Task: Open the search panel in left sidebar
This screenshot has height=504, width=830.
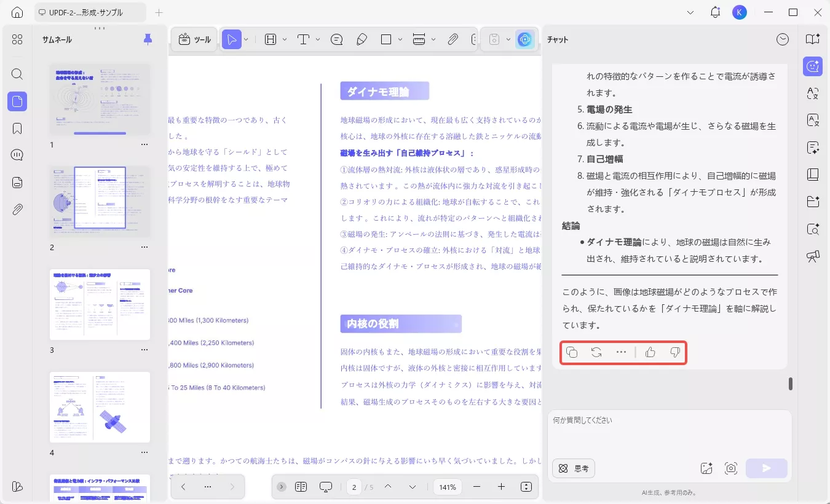Action: (17, 74)
